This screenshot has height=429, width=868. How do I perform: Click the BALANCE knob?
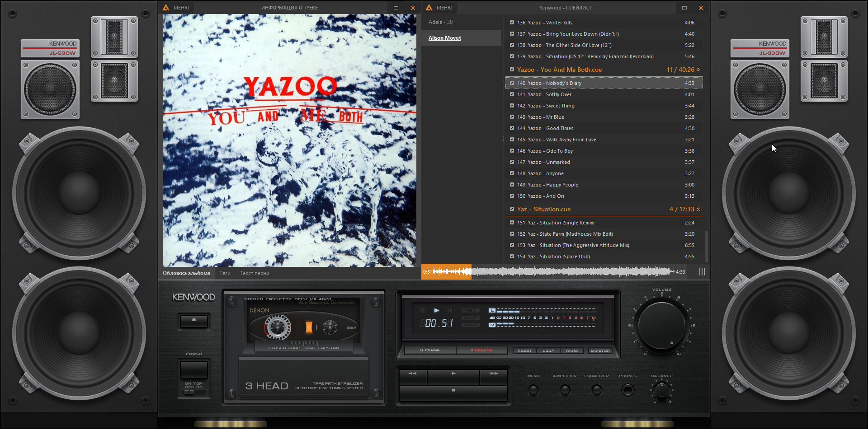[x=662, y=390]
